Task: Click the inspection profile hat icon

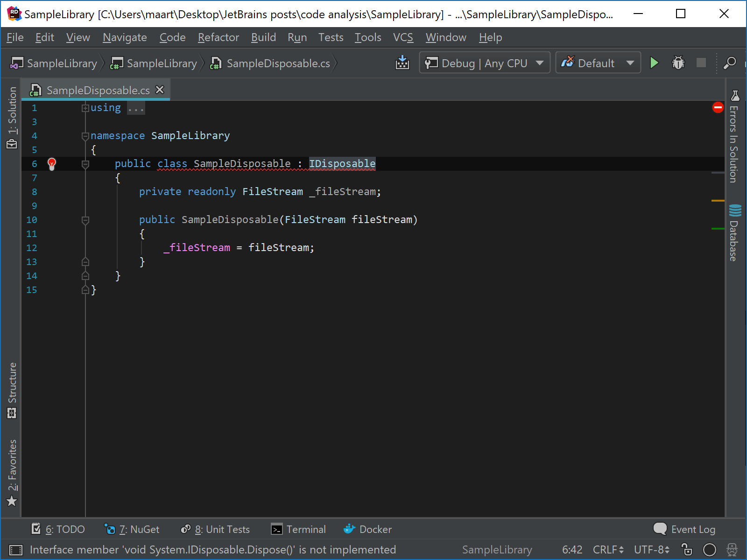Action: pyautogui.click(x=732, y=550)
